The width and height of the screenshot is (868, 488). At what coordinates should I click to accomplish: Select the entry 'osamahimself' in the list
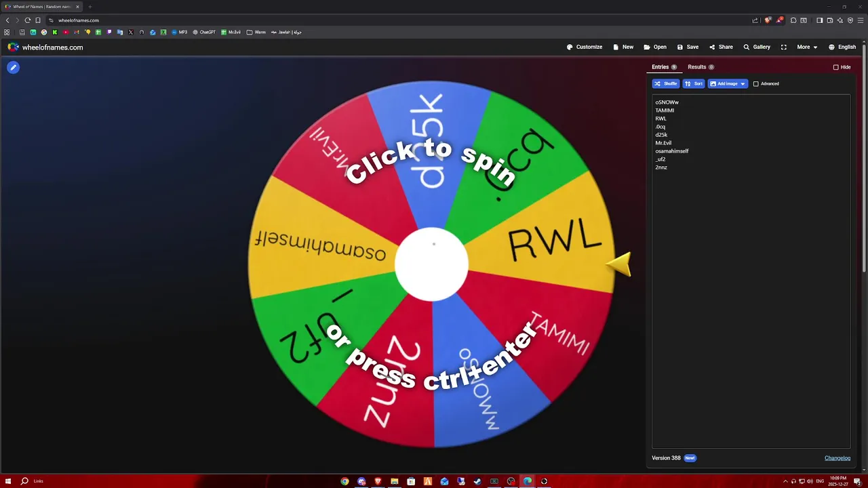pyautogui.click(x=671, y=151)
